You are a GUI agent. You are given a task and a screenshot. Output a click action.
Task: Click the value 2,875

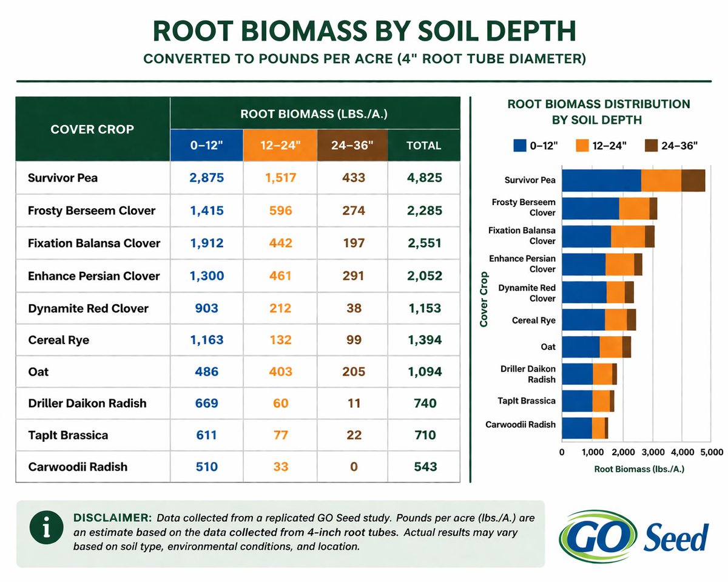206,178
